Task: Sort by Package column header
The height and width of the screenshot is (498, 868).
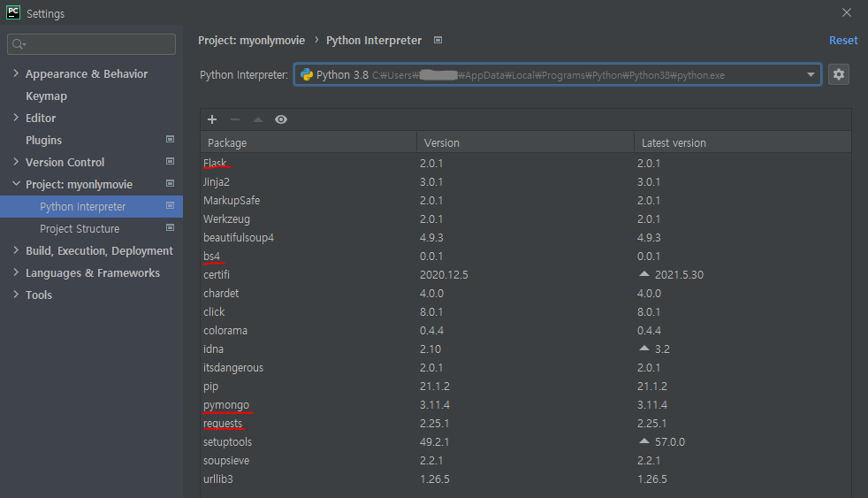Action: point(308,142)
